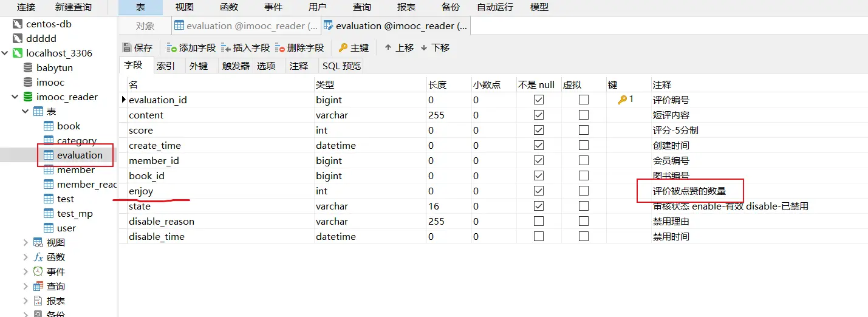The height and width of the screenshot is (317, 868).
Task: Click the Move Up (上移) arrow icon
Action: tap(388, 47)
